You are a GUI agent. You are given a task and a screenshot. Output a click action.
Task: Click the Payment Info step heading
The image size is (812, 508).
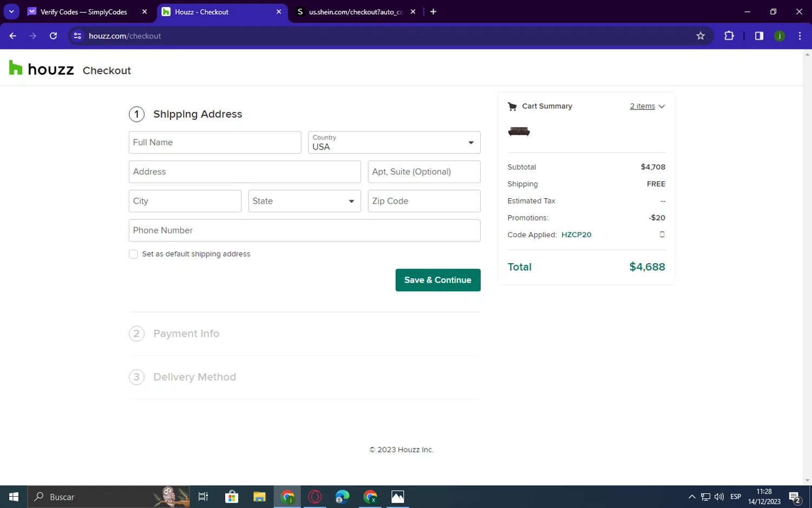tap(186, 334)
